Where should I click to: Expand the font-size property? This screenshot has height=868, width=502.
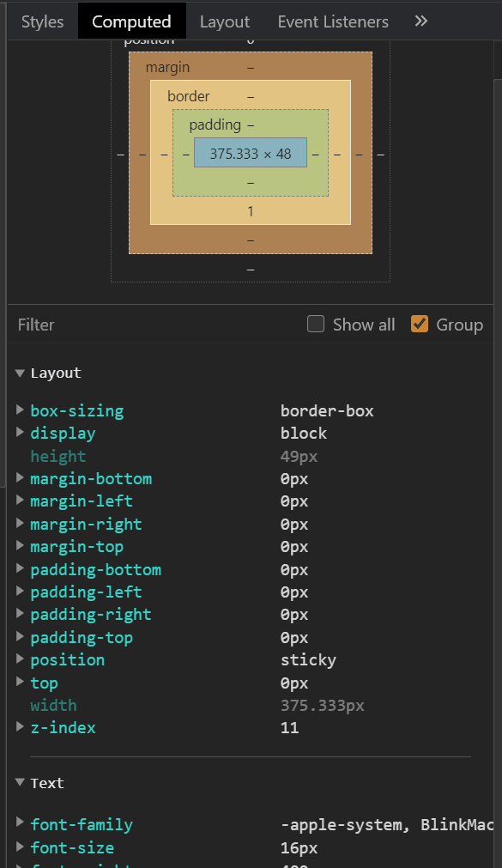point(20,847)
